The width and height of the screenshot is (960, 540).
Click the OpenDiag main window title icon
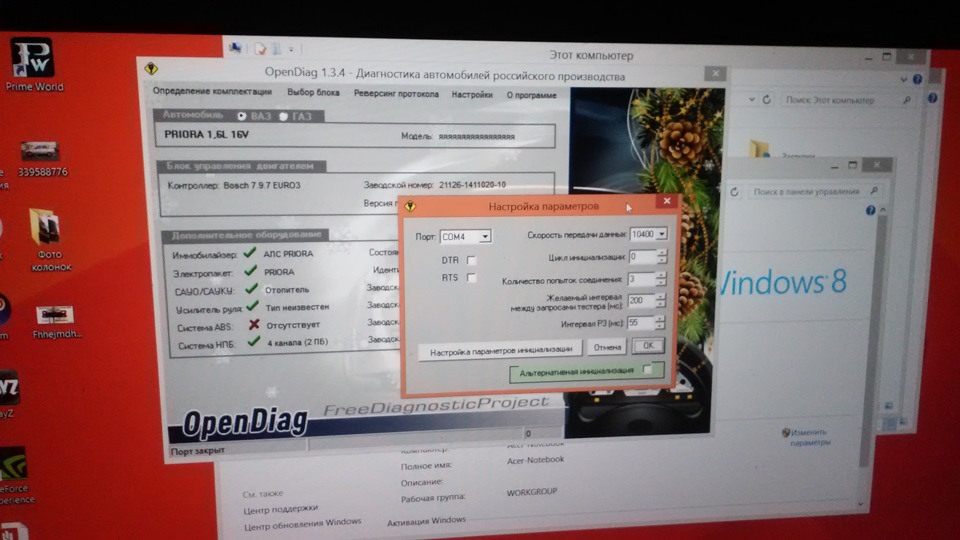pyautogui.click(x=151, y=69)
